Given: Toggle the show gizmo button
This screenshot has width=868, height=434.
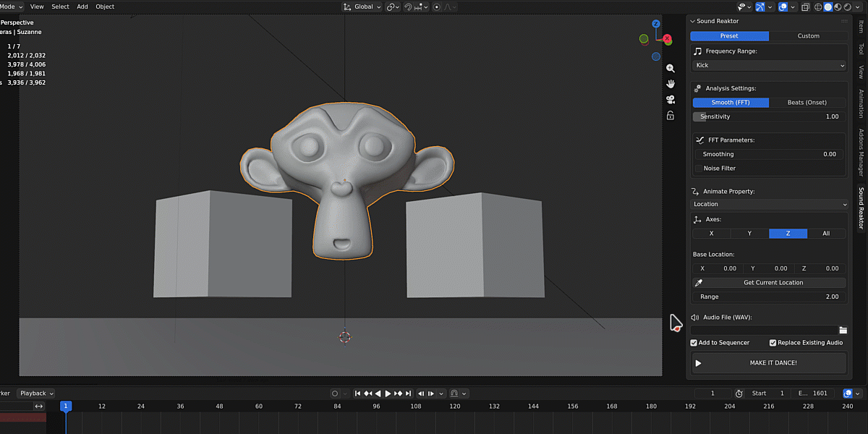Looking at the screenshot, I should pos(760,7).
